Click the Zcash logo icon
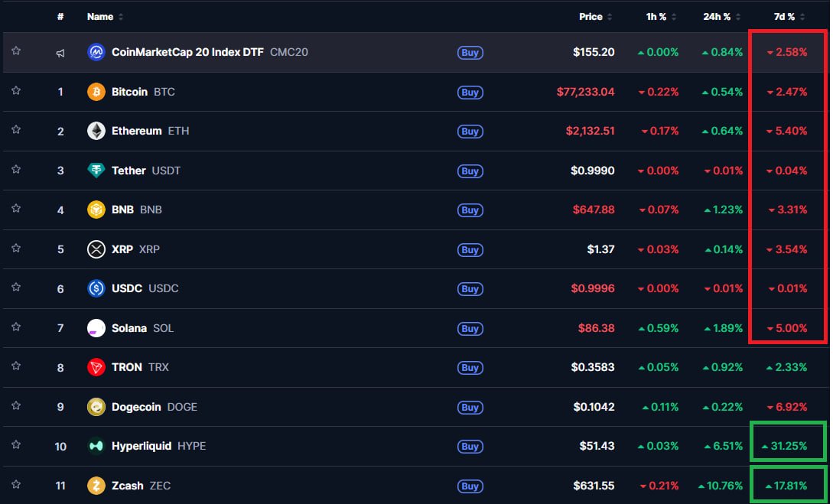833x504 pixels. [x=96, y=486]
